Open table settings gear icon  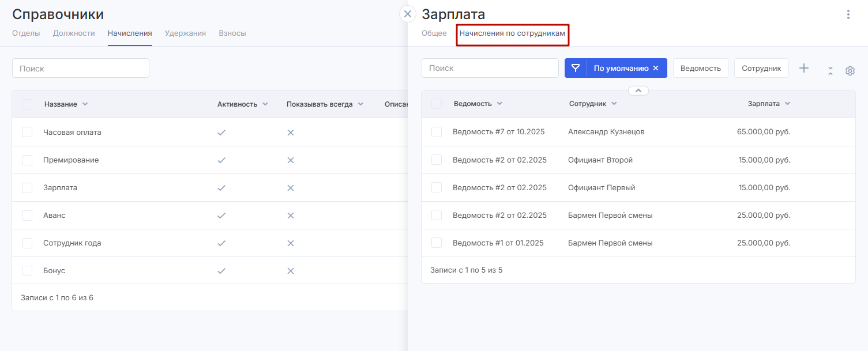coord(850,71)
